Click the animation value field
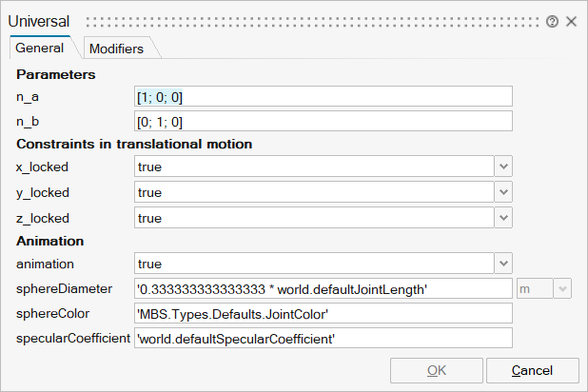This screenshot has height=392, width=588. coord(314,264)
